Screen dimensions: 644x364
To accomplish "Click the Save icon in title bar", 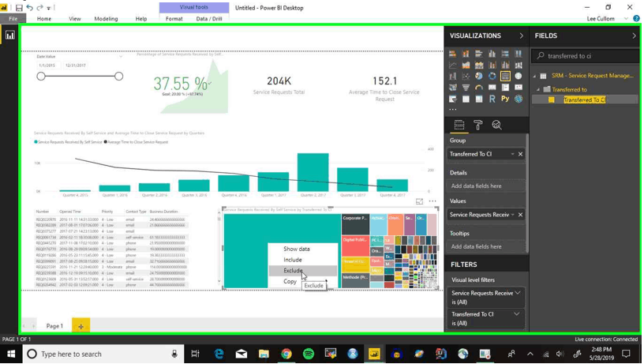I will tap(19, 8).
